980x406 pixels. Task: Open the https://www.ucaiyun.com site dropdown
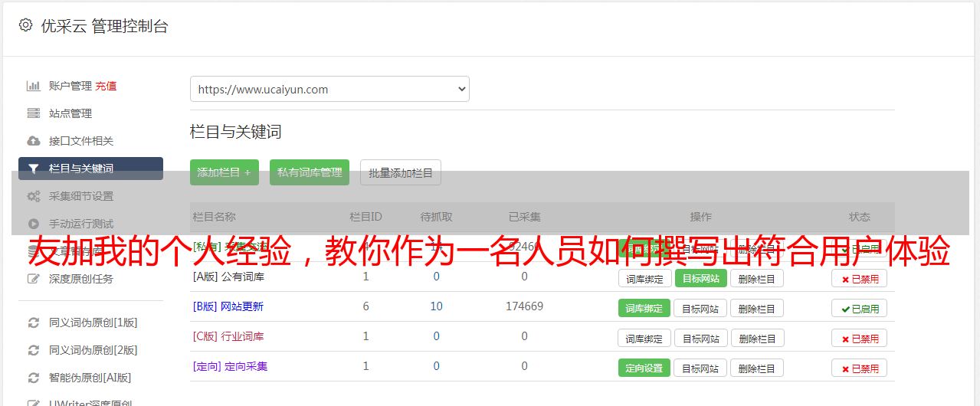click(x=329, y=89)
